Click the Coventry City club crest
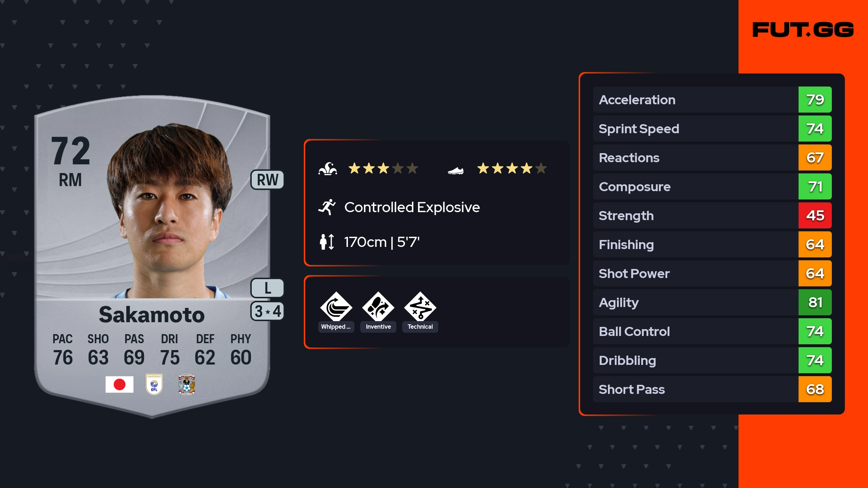 tap(187, 384)
